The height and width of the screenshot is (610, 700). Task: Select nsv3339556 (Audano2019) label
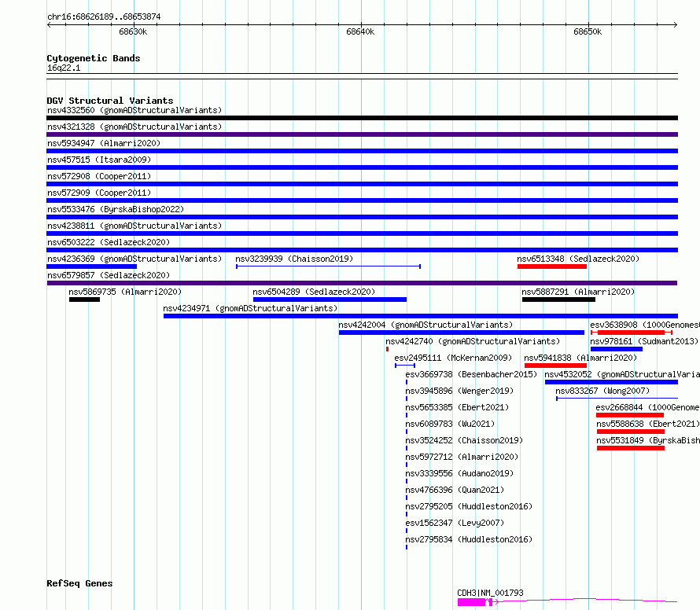tap(459, 473)
